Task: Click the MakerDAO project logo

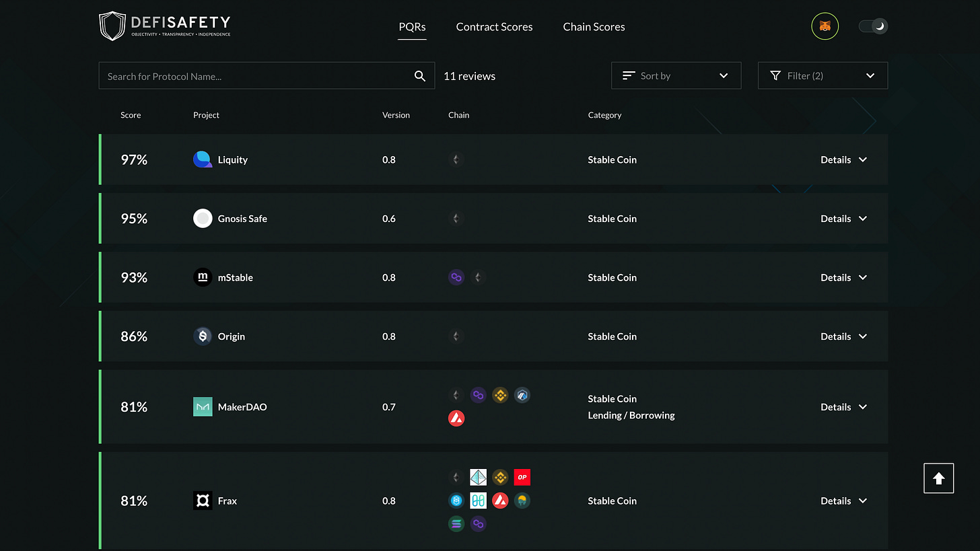Action: (x=203, y=407)
